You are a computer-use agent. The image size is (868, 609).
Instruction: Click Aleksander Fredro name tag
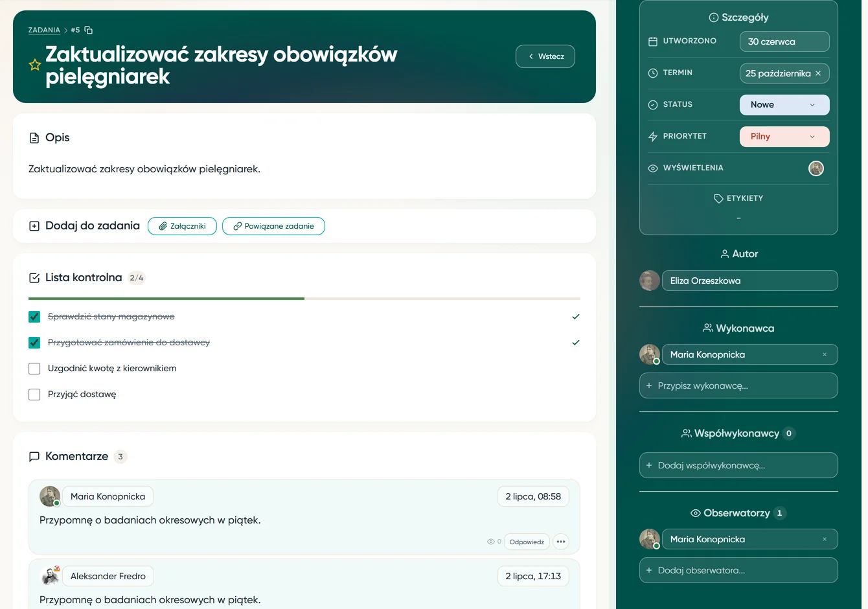(108, 576)
